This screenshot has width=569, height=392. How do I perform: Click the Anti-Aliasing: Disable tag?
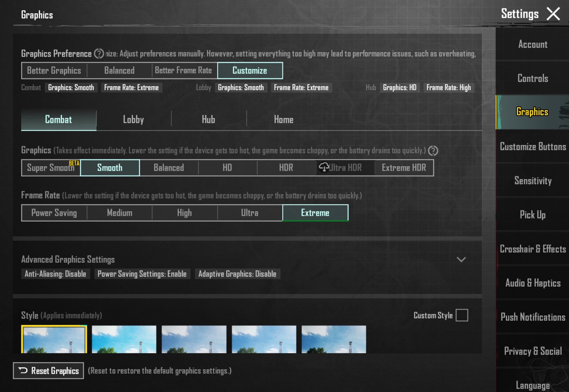(55, 274)
